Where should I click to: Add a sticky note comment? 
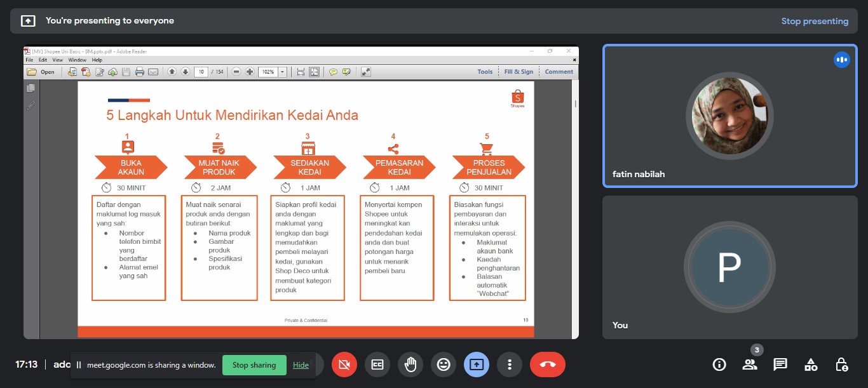pos(333,72)
